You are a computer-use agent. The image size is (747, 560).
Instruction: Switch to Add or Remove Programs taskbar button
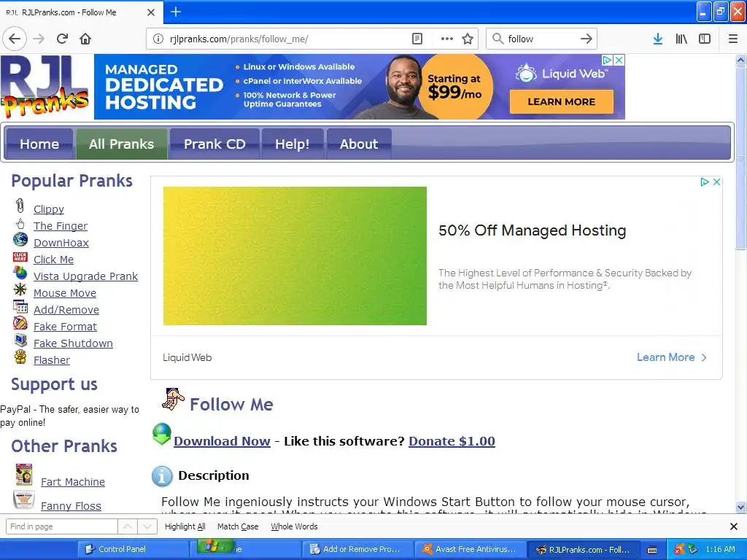[x=357, y=549]
